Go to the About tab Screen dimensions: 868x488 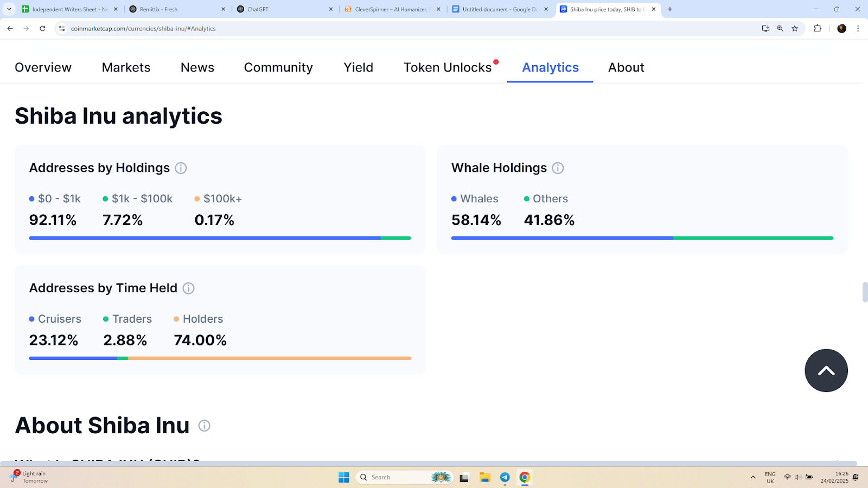click(x=626, y=67)
